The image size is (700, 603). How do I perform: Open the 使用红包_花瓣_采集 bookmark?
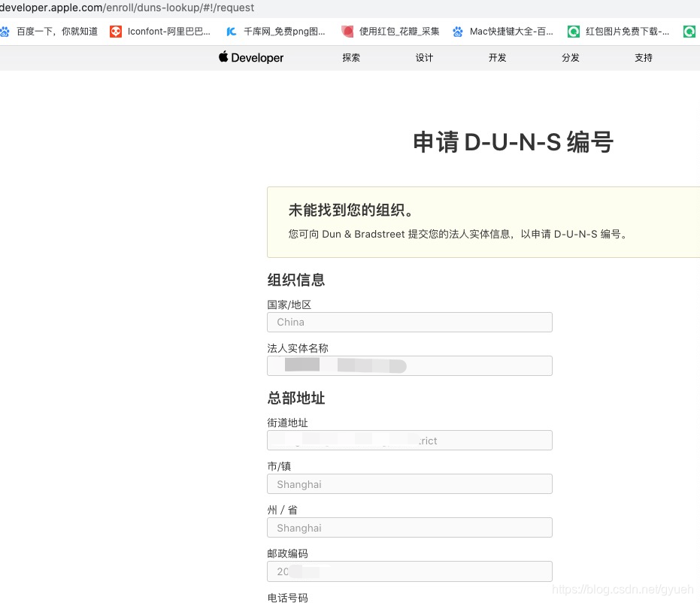[399, 32]
